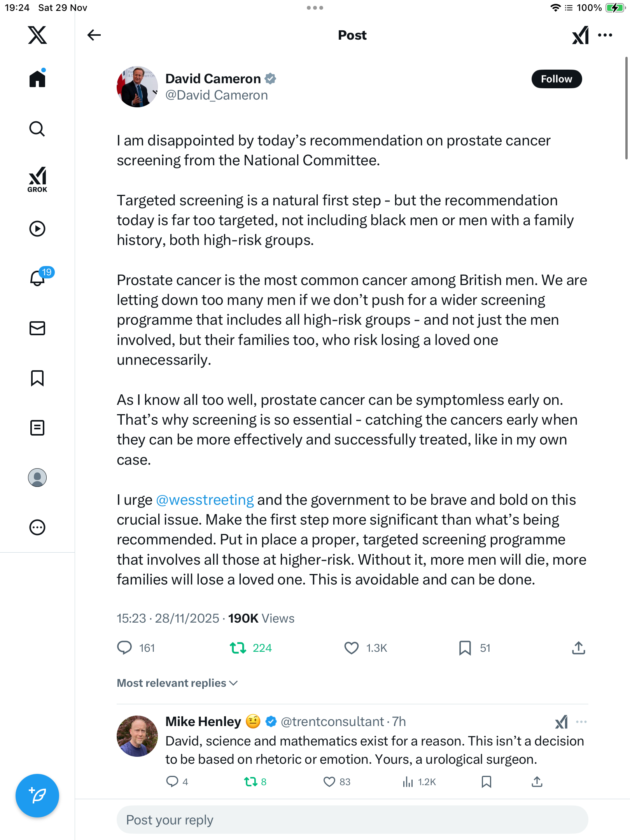
Task: Open the Search magnifier in sidebar
Action: [x=37, y=129]
